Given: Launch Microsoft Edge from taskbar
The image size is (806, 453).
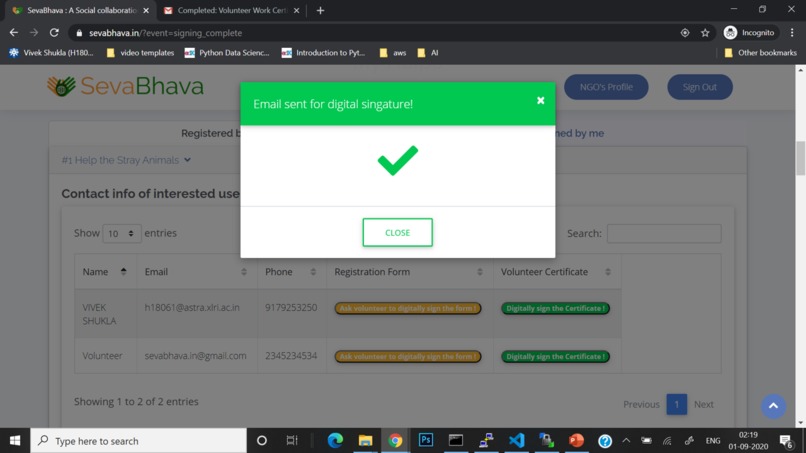Looking at the screenshot, I should click(335, 441).
